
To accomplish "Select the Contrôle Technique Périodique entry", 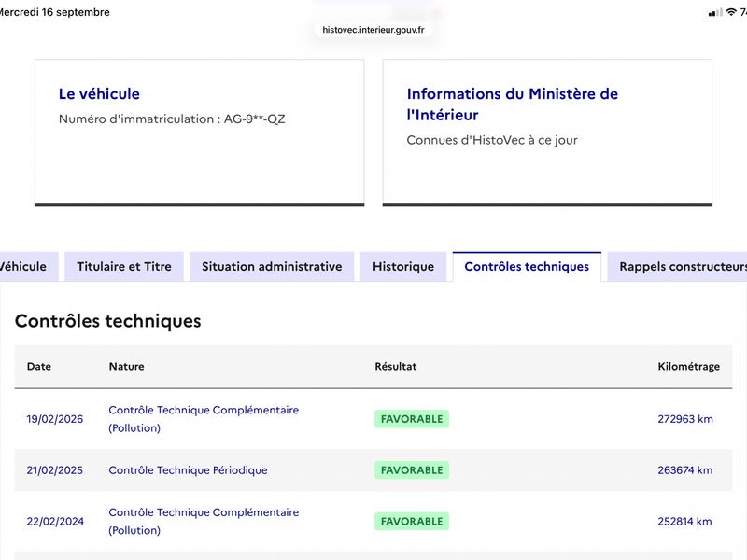I will pyautogui.click(x=188, y=470).
